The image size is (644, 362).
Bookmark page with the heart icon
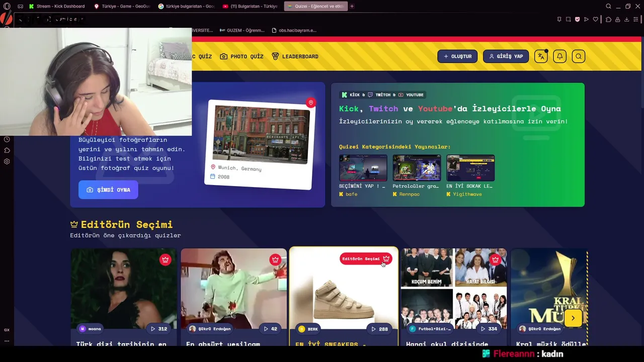click(595, 19)
